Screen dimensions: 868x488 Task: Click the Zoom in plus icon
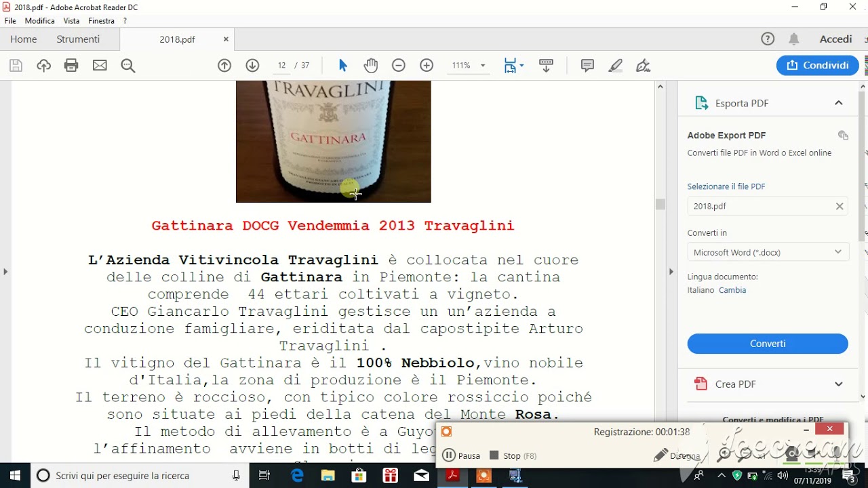(x=427, y=66)
